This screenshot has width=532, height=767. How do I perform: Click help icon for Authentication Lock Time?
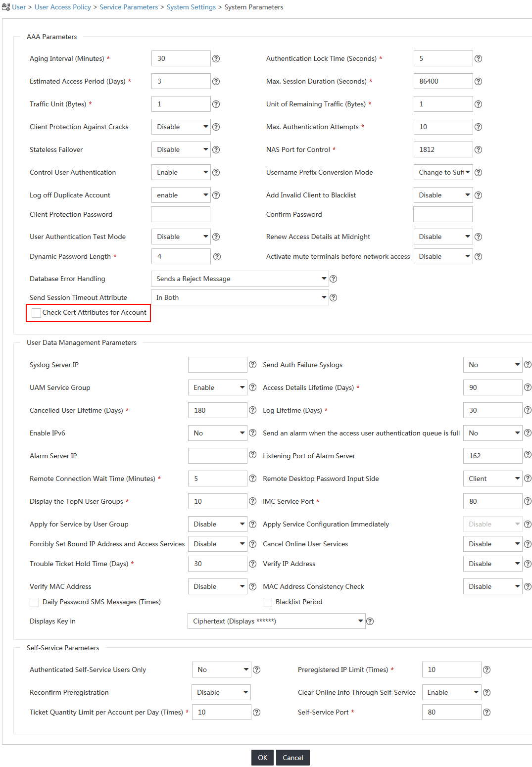tap(478, 58)
